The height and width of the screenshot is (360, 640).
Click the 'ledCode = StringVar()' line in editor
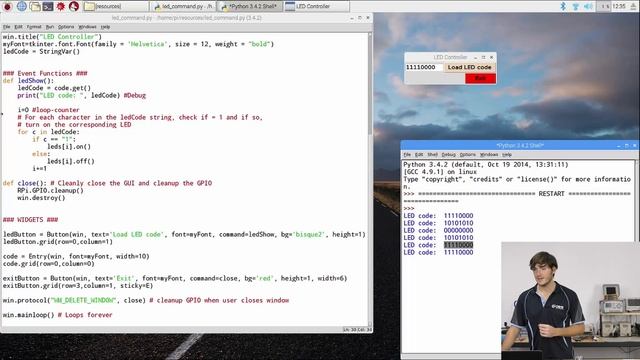41,52
